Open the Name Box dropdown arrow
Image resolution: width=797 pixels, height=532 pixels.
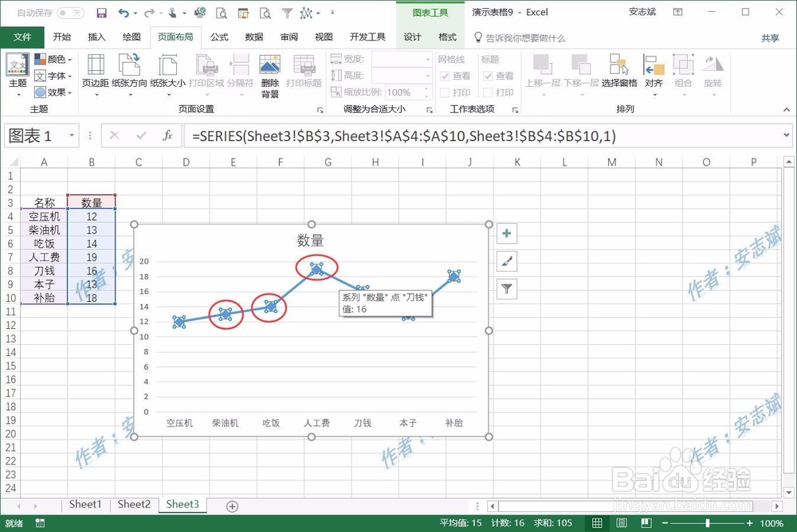pyautogui.click(x=72, y=135)
